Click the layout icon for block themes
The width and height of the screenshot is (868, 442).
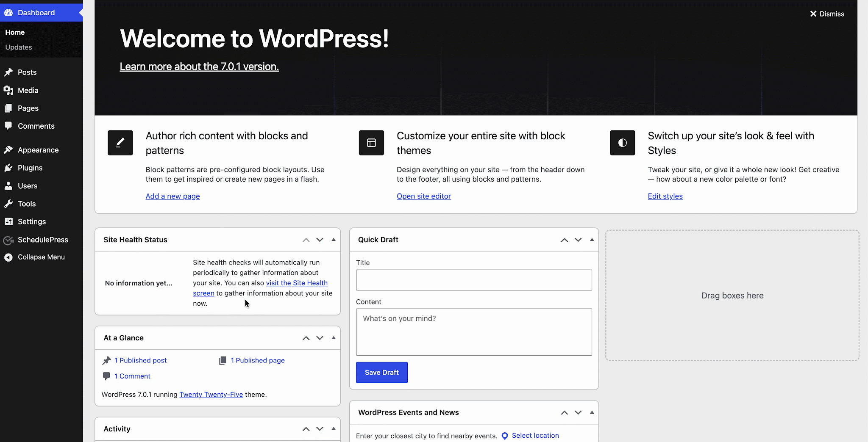point(371,143)
